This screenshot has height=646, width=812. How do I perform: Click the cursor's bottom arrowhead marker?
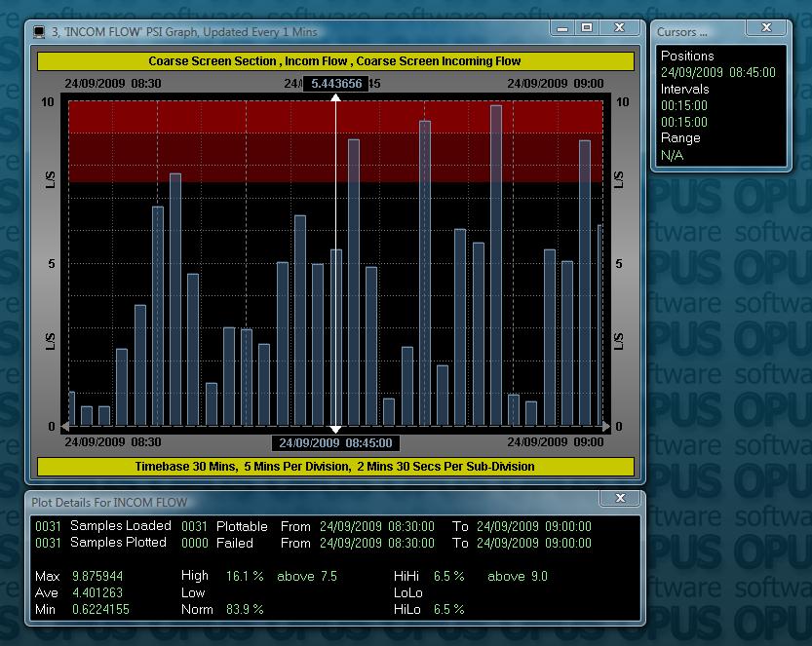point(335,430)
